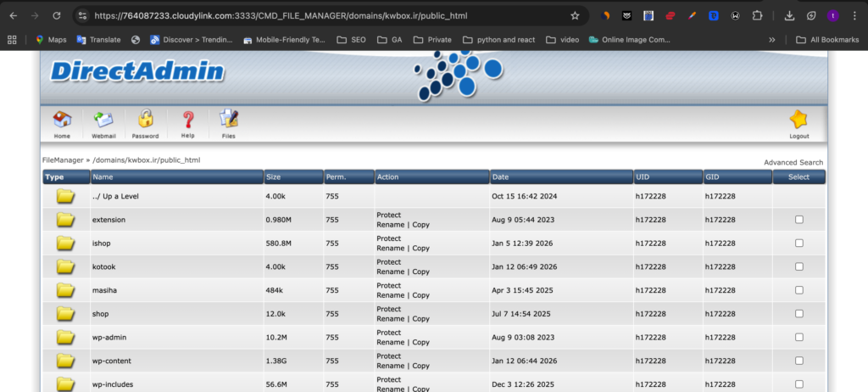This screenshot has width=868, height=392.
Task: Open the wp-content folder icon
Action: (x=66, y=361)
